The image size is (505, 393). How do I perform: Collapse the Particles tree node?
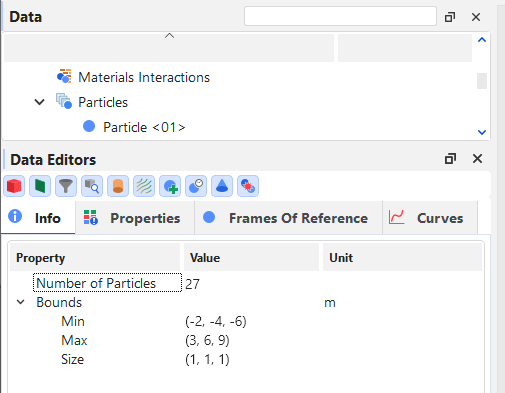click(x=40, y=102)
